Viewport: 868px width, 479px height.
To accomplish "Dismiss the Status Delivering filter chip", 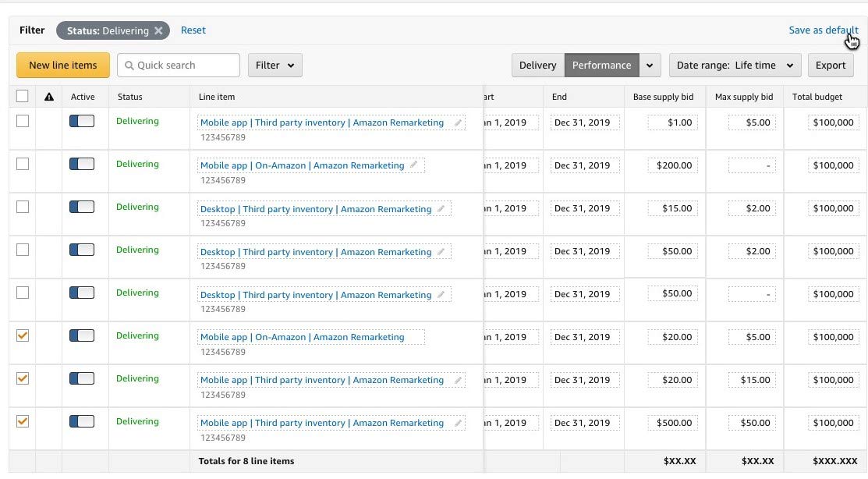I will 158,30.
